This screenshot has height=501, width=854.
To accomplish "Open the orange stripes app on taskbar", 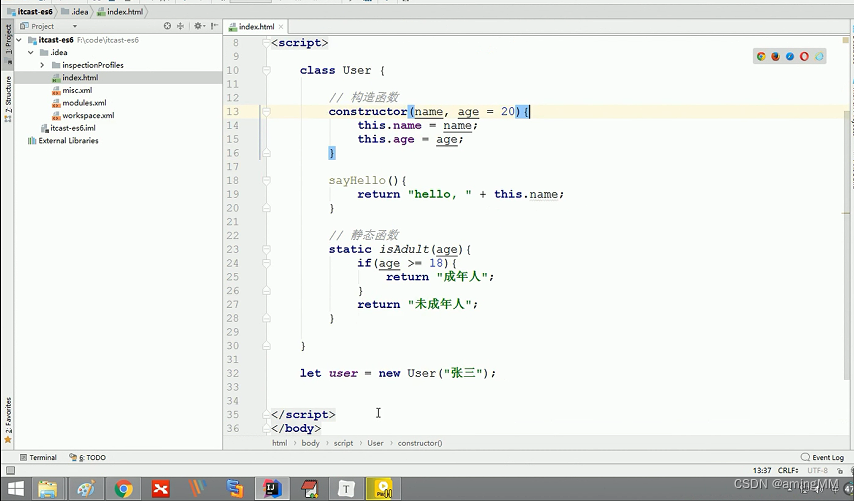I will click(x=197, y=489).
